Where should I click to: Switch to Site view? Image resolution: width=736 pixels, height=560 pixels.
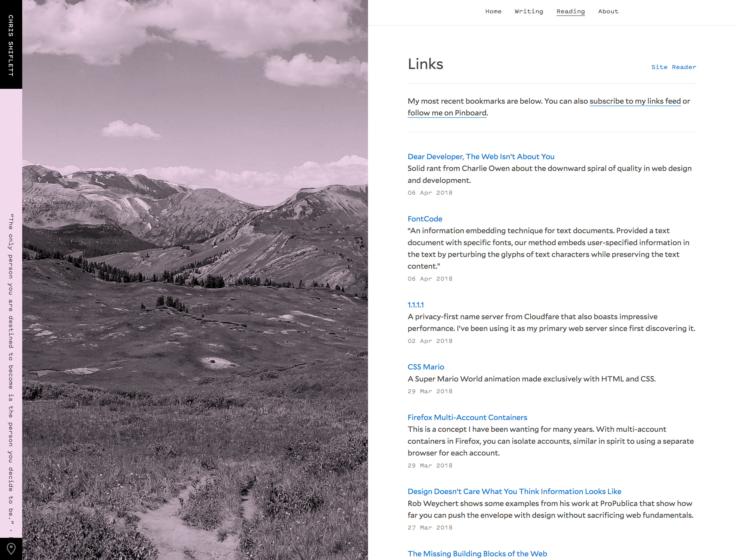659,67
